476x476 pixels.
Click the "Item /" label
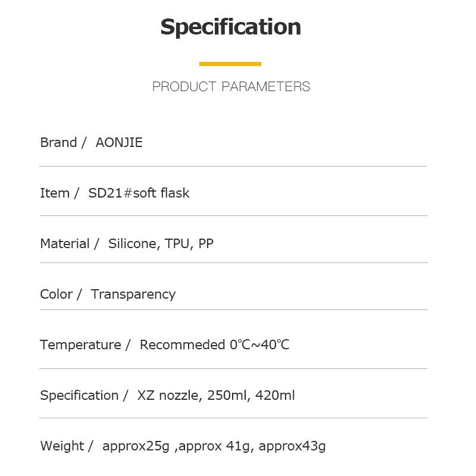pos(59,193)
